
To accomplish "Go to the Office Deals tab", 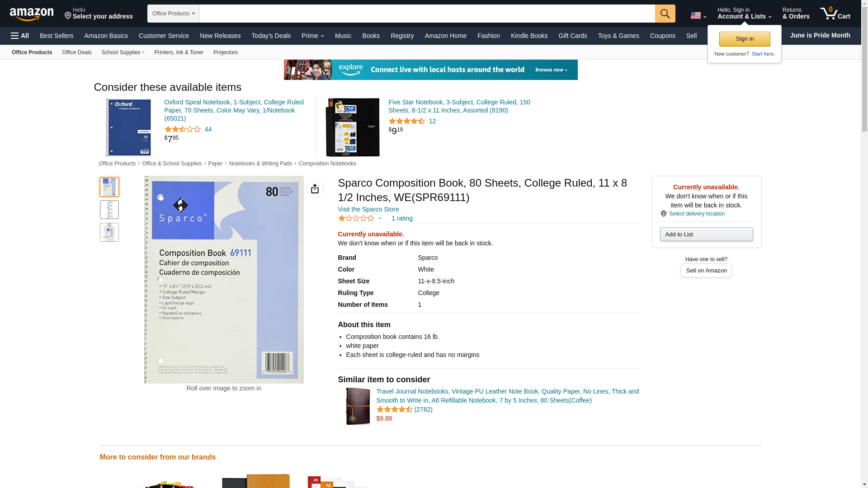I will pyautogui.click(x=76, y=52).
